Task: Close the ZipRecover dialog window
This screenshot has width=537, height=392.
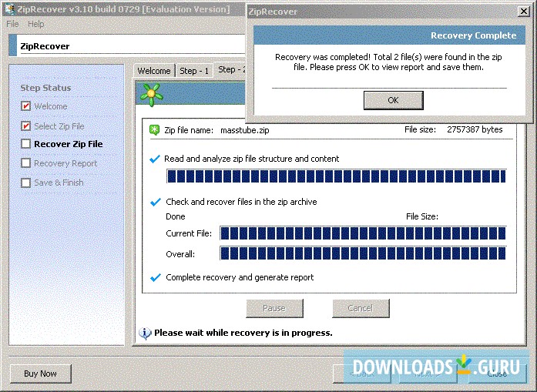Action: 524,12
